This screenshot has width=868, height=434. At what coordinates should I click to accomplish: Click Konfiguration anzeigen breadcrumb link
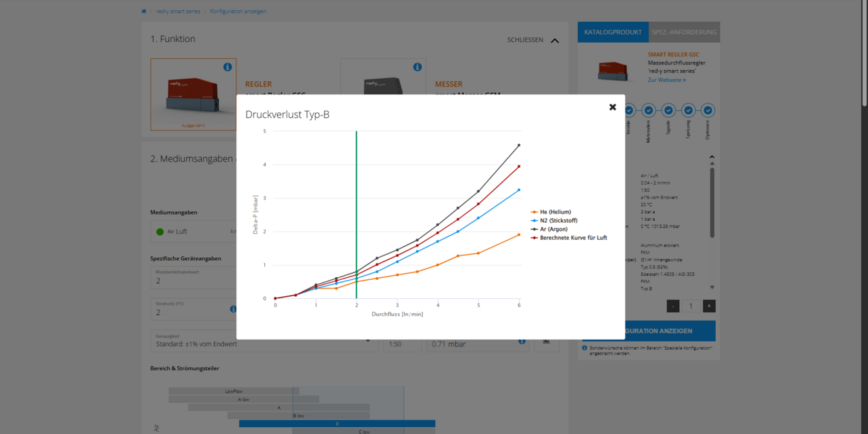tap(238, 12)
